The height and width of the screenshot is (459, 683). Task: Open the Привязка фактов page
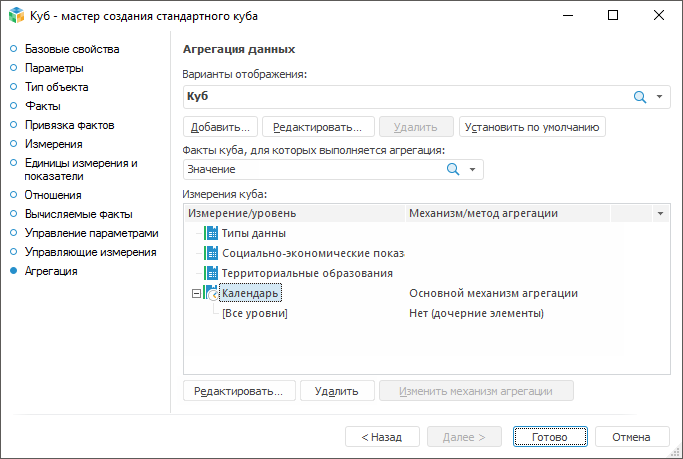click(69, 125)
